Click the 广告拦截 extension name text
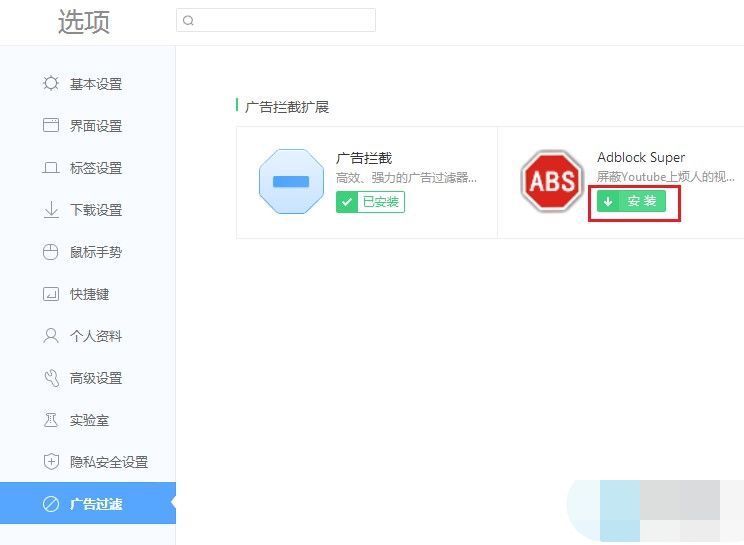 click(364, 157)
